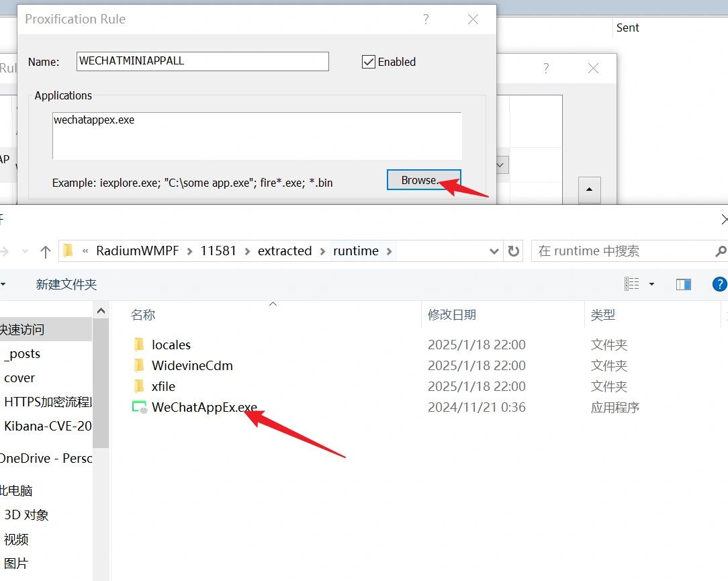This screenshot has width=728, height=581.
Task: Click the locales folder icon
Action: click(139, 345)
